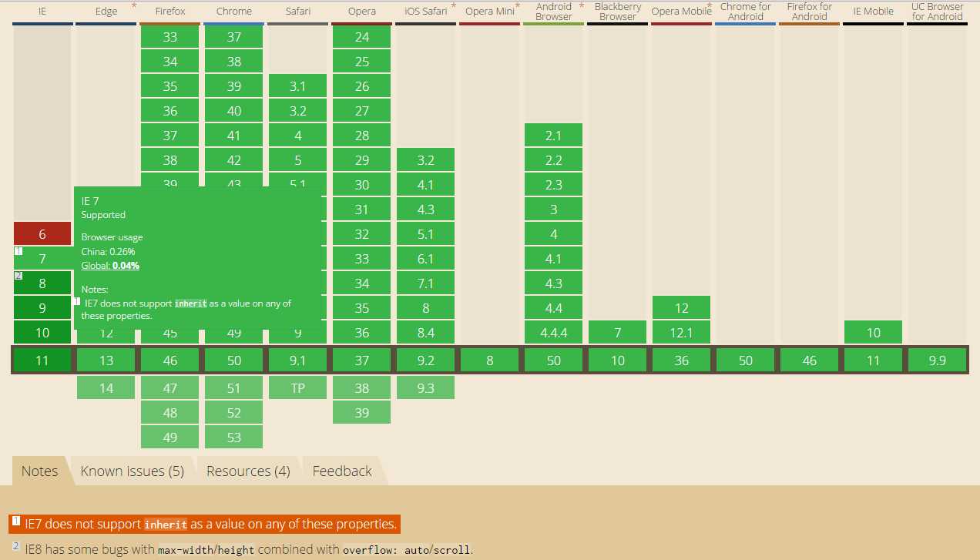Select the Opera 24 version cell
The height and width of the screenshot is (560, 980).
pyautogui.click(x=362, y=37)
